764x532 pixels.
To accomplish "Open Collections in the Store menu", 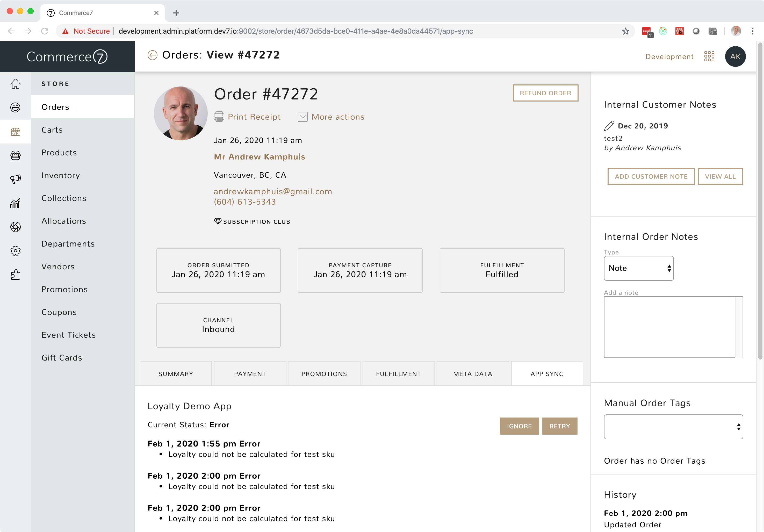I will pos(83,198).
